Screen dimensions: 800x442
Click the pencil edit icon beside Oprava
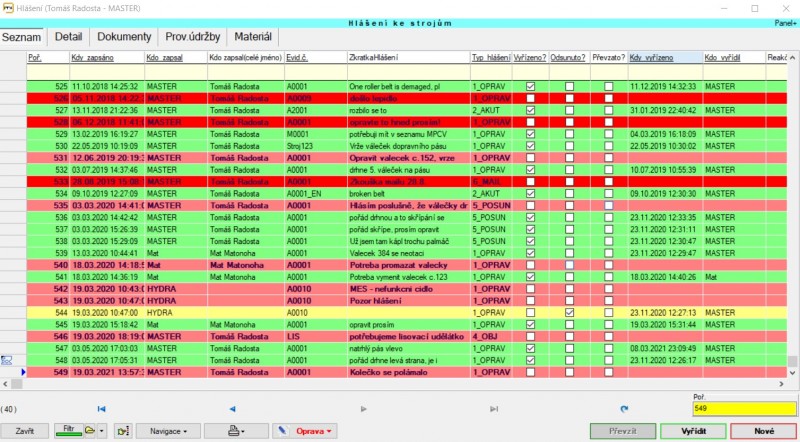click(x=283, y=431)
